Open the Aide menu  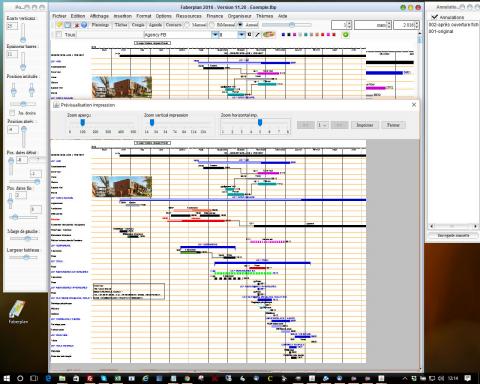tap(283, 16)
